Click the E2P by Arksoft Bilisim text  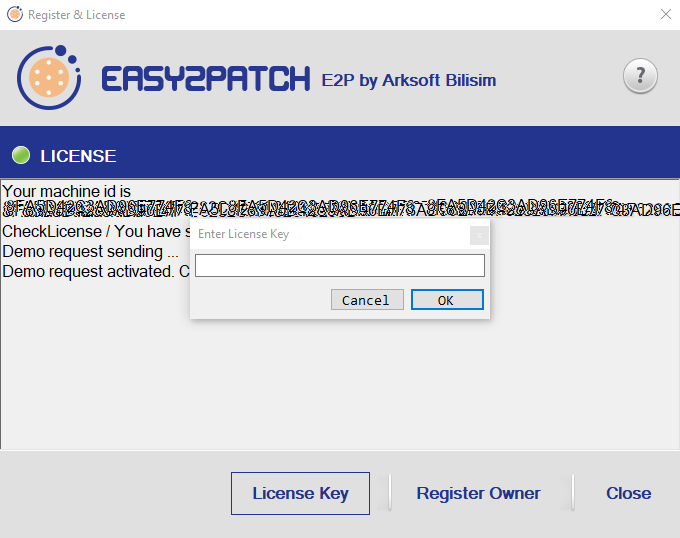pyautogui.click(x=408, y=80)
